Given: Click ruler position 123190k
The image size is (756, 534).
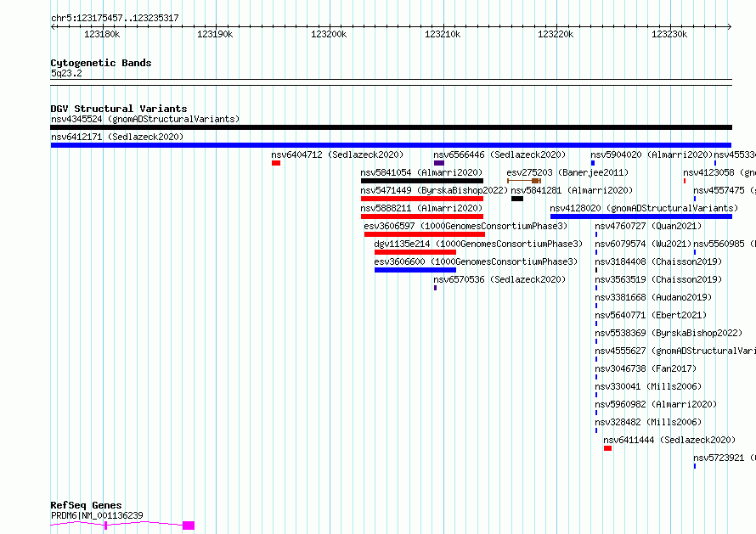Looking at the screenshot, I should pyautogui.click(x=215, y=34).
